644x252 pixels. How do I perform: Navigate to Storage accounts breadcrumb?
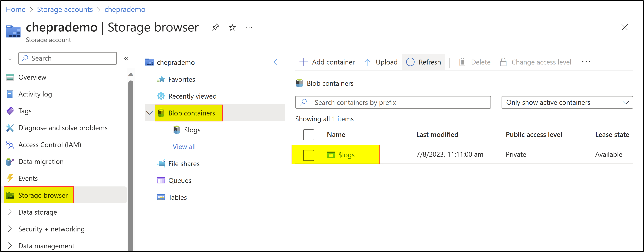65,9
